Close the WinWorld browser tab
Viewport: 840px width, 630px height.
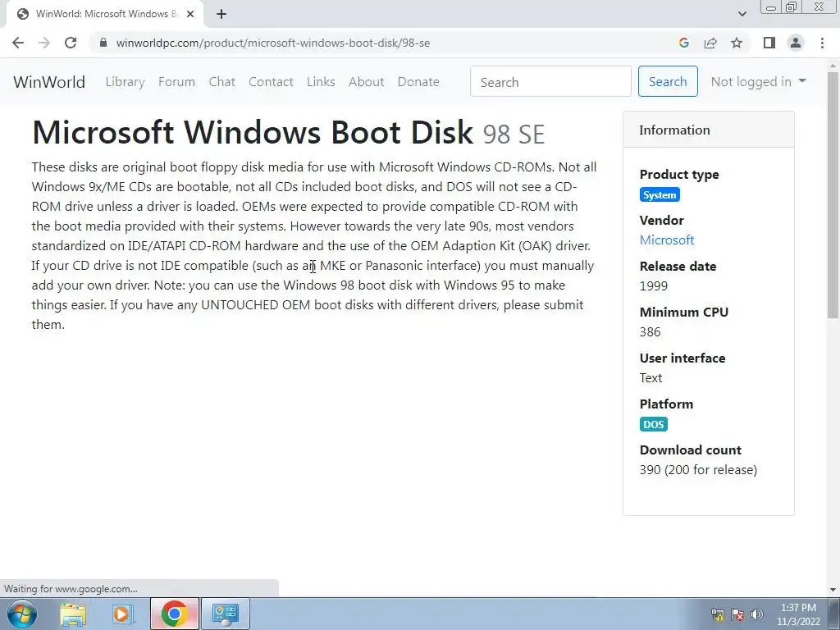coord(189,14)
